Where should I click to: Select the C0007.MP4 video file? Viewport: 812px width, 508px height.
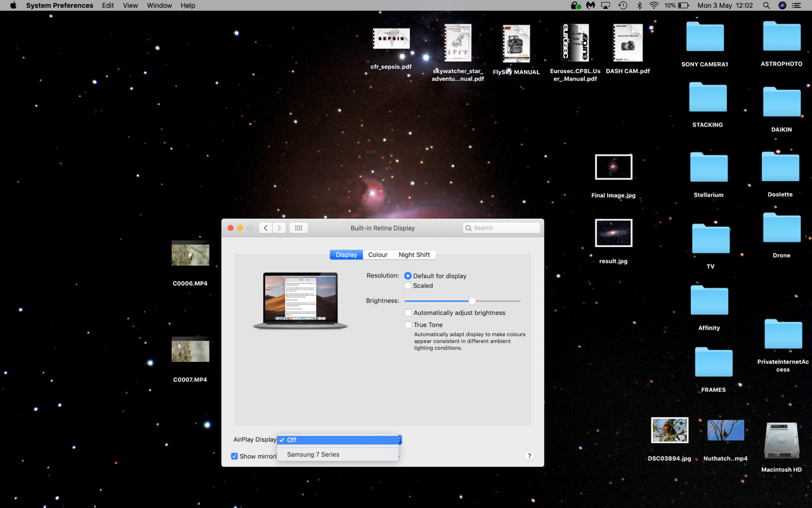[x=190, y=350]
